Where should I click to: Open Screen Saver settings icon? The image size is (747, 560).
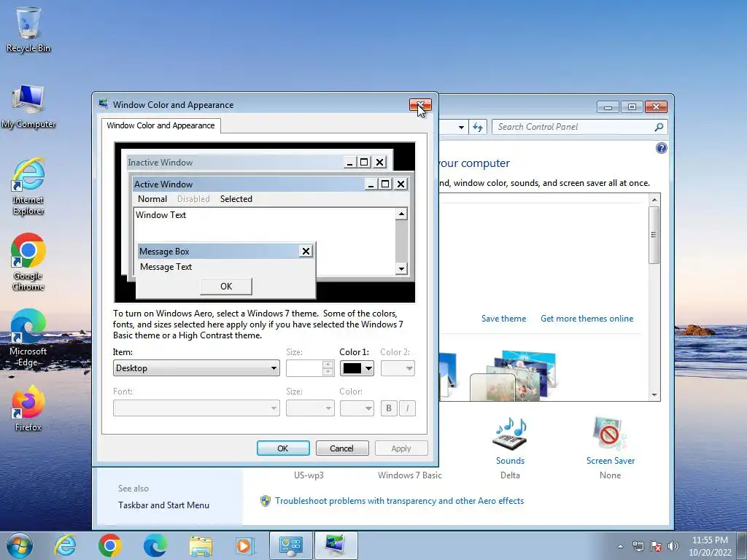[x=610, y=434]
